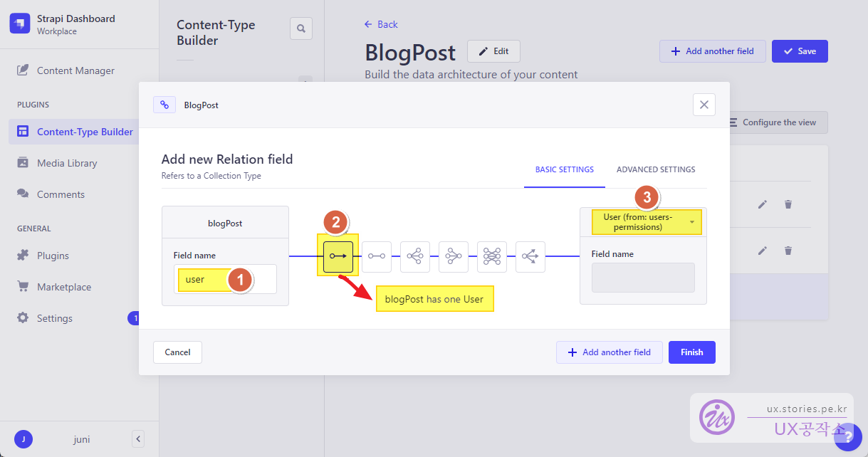Select the one-way relation icon
Viewport: 868px width, 457px height.
pyautogui.click(x=338, y=256)
